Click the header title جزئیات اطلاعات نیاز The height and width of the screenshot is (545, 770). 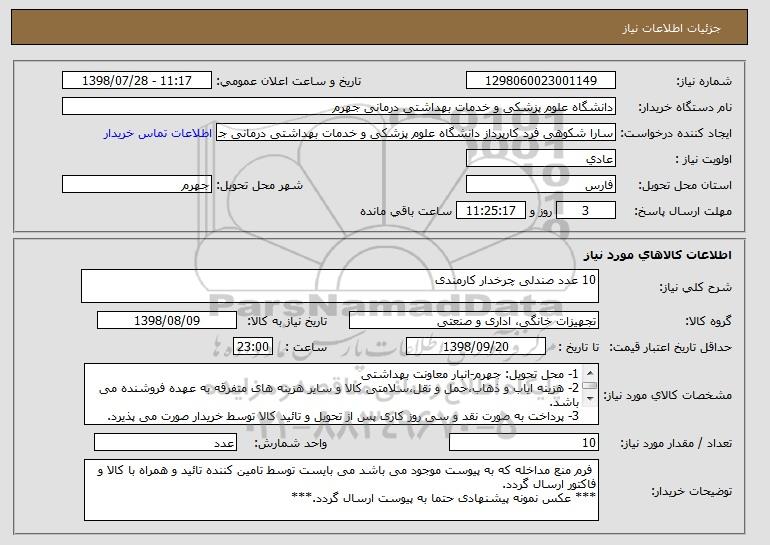click(x=671, y=28)
